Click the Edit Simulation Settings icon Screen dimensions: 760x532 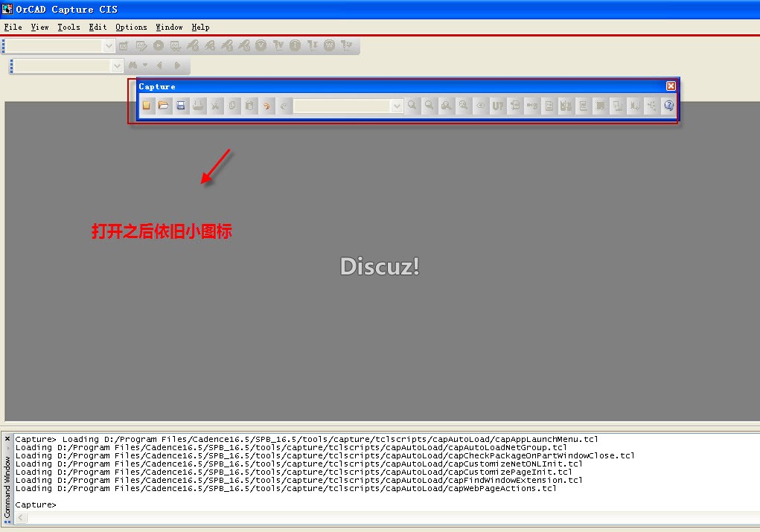click(x=141, y=45)
